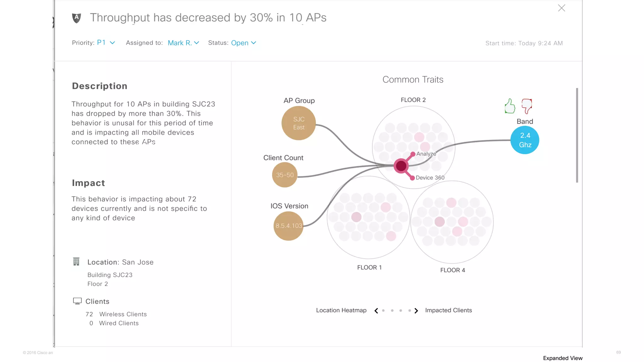Image resolution: width=644 pixels, height=362 pixels.
Task: Go to next view with right chevron
Action: pos(416,310)
